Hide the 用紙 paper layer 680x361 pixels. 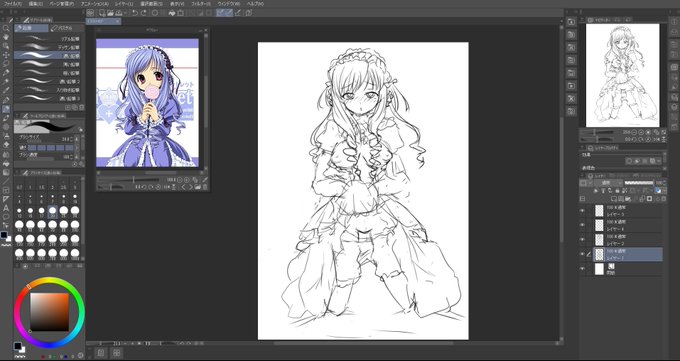click(582, 269)
